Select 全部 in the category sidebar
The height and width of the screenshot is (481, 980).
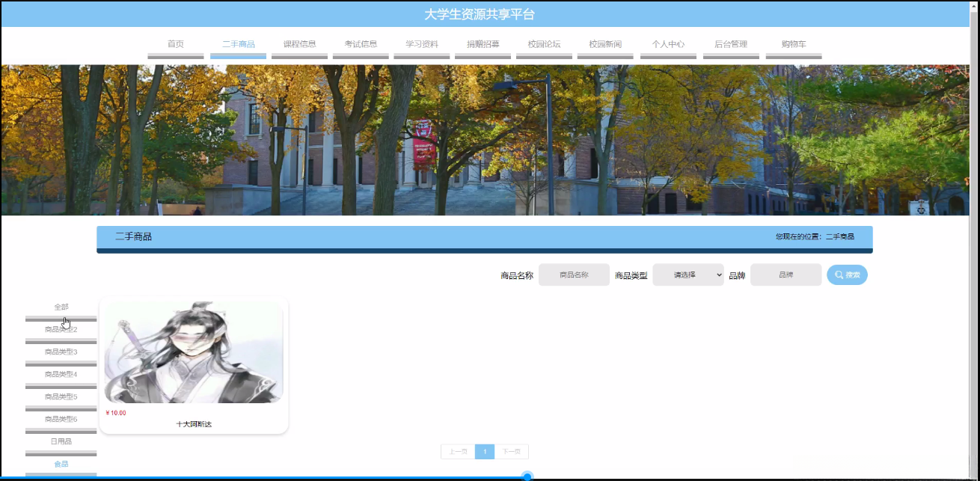click(x=60, y=307)
